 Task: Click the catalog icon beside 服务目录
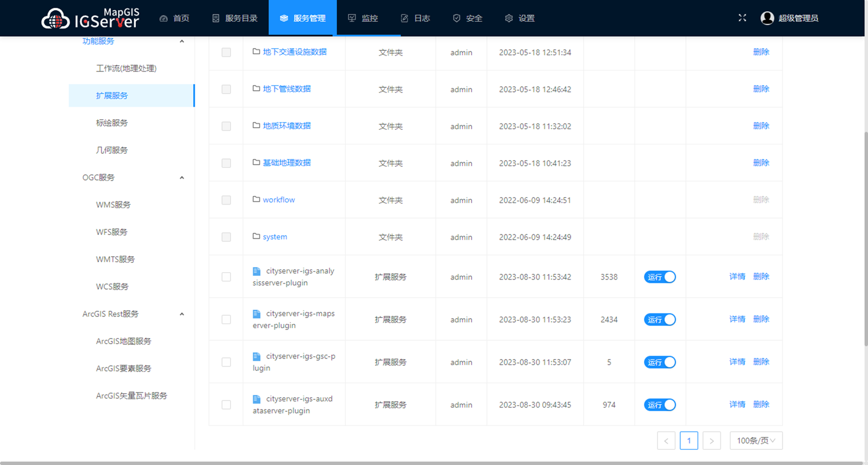click(x=216, y=18)
